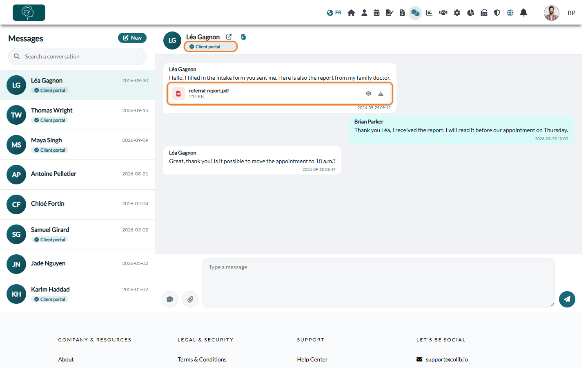The image size is (588, 368).
Task: Open the teal globe icon
Action: coord(510,13)
